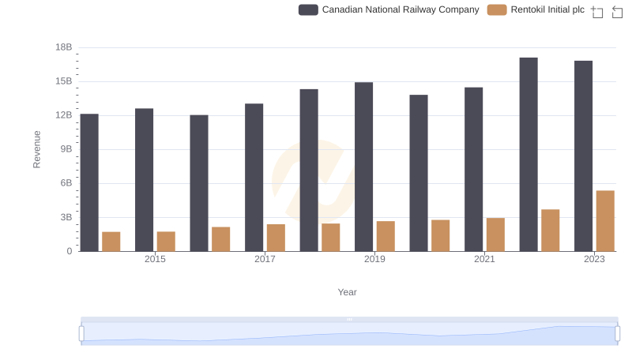
Task: Click the 2022 Rentokil Initial bar
Action: coord(550,231)
